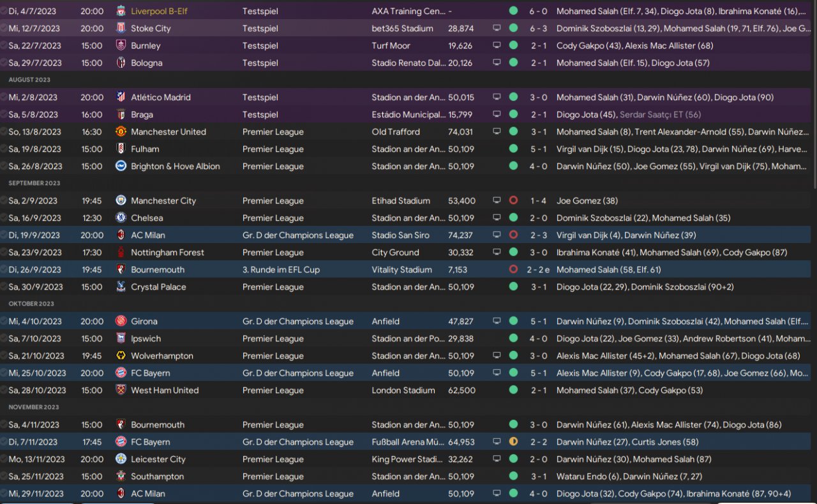This screenshot has height=504, width=817.
Task: Toggle the checkmark beside Di, 4/7/2023
Action: [4, 11]
